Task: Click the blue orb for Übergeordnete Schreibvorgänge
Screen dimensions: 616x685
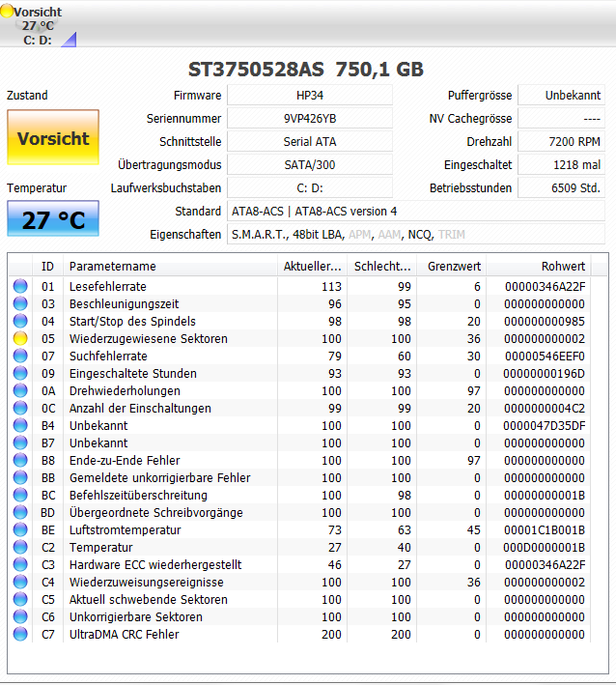Action: [20, 512]
